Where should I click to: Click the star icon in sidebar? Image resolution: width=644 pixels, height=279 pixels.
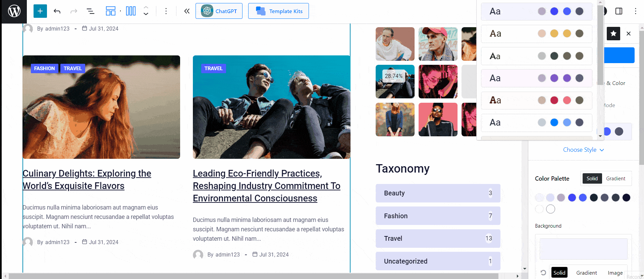(x=613, y=34)
